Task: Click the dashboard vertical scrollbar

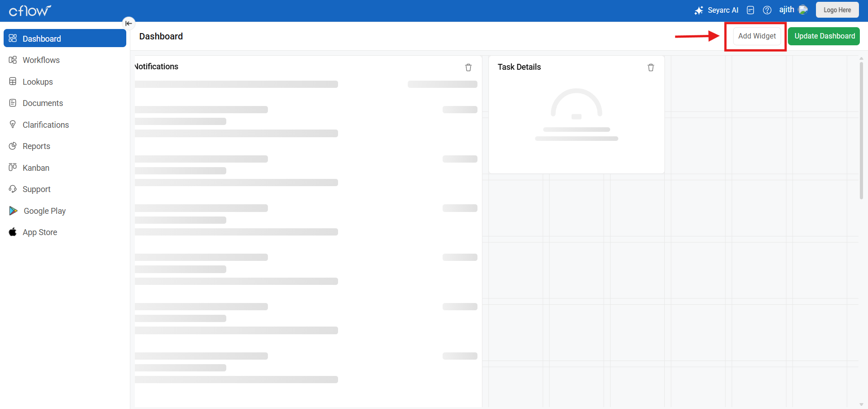Action: [x=861, y=131]
